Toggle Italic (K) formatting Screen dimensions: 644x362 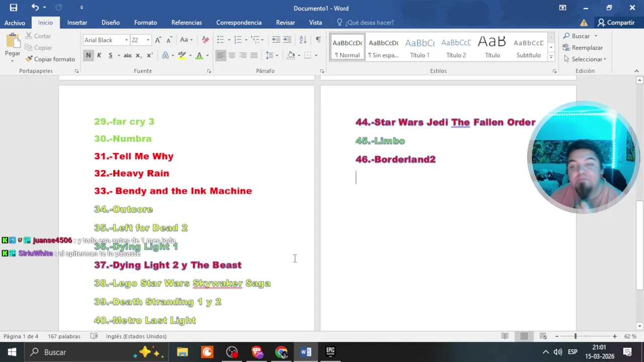[x=99, y=55]
